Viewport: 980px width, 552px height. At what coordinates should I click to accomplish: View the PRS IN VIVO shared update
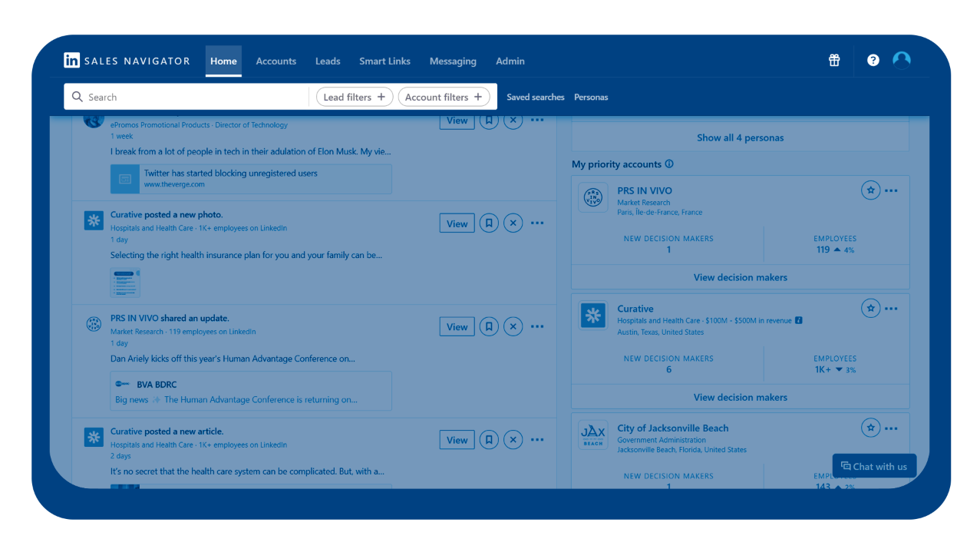[457, 326]
